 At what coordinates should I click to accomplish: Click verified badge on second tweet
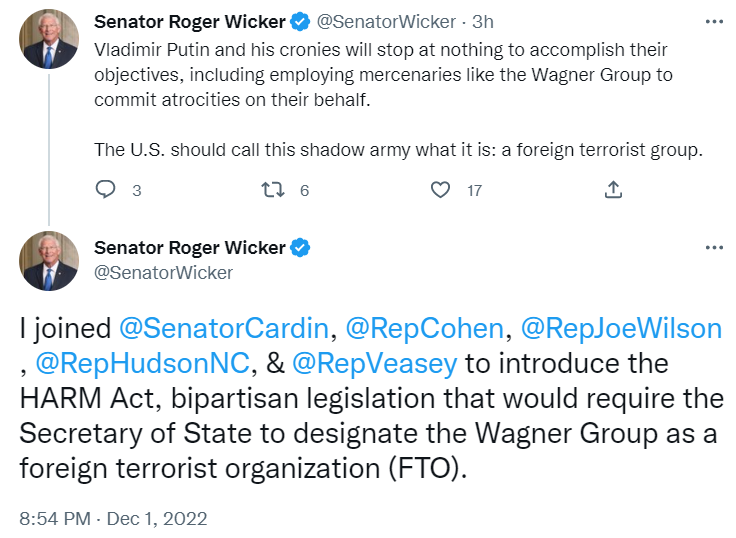(299, 247)
